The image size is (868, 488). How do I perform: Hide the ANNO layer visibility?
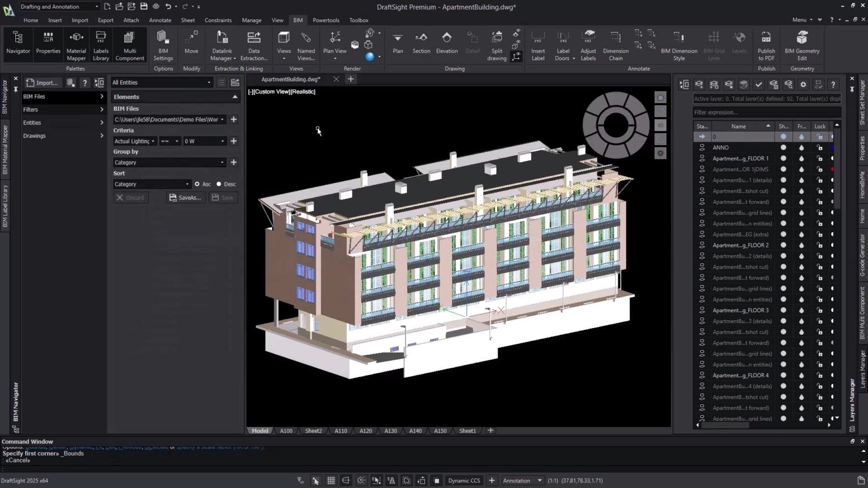pyautogui.click(x=783, y=147)
